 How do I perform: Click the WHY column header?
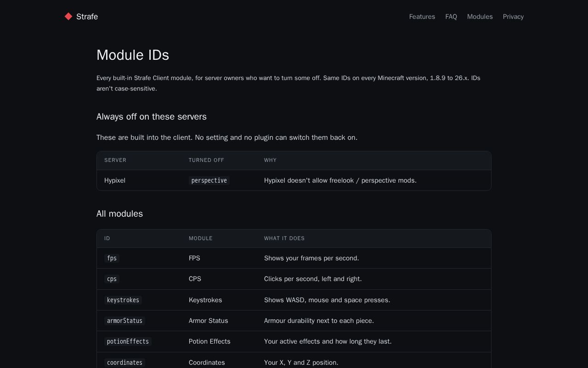coord(270,160)
